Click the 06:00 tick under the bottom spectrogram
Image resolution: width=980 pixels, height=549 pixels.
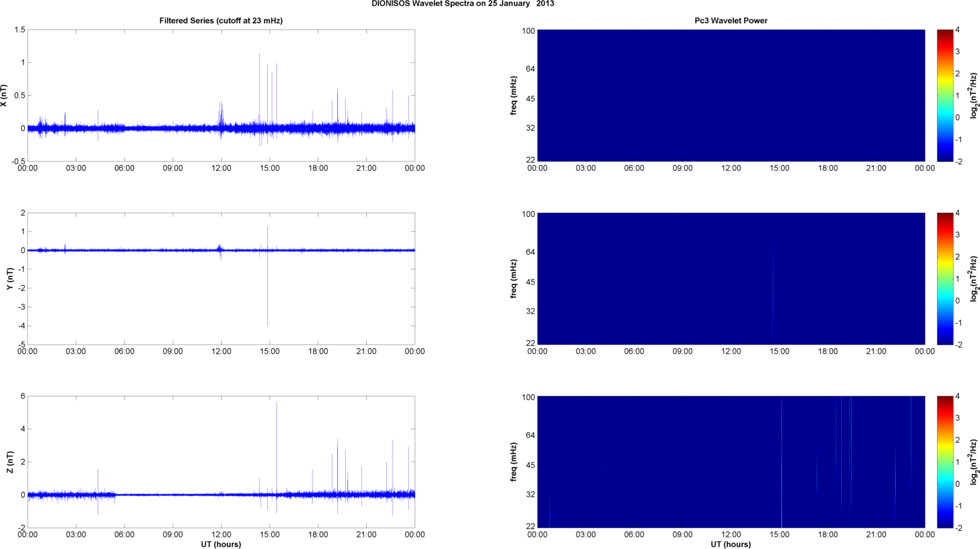pyautogui.click(x=634, y=534)
